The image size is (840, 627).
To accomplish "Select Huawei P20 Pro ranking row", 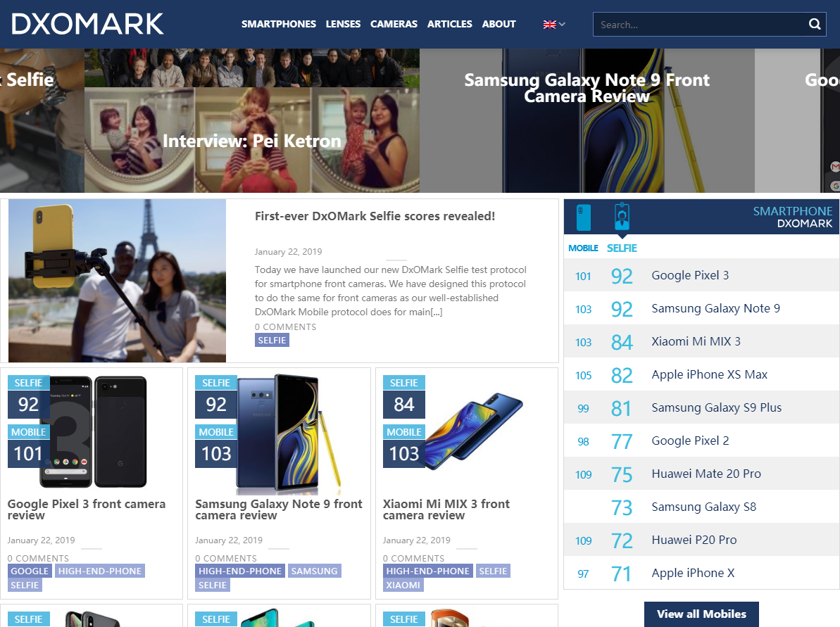I will 702,540.
